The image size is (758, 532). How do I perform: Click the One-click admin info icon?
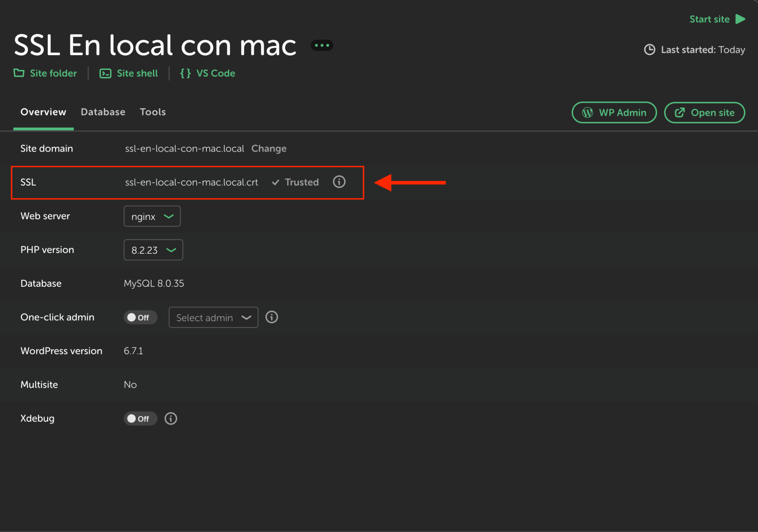pos(271,317)
